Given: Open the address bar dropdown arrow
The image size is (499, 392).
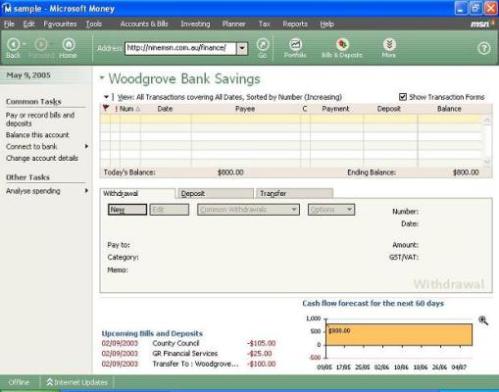Looking at the screenshot, I should 242,49.
